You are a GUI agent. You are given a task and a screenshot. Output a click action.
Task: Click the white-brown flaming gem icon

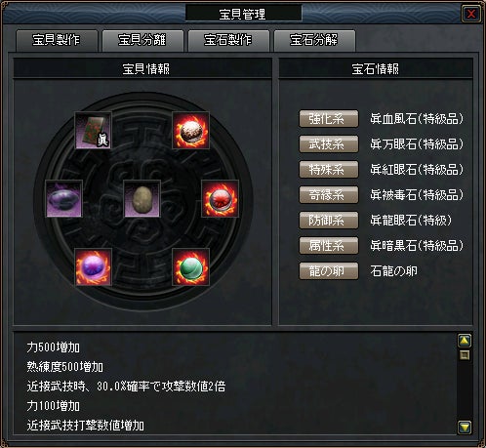click(190, 131)
